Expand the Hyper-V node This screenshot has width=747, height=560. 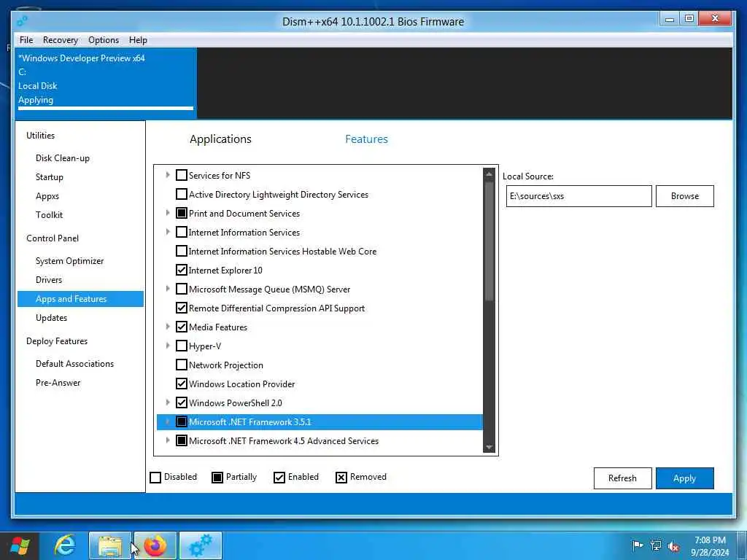pos(167,346)
